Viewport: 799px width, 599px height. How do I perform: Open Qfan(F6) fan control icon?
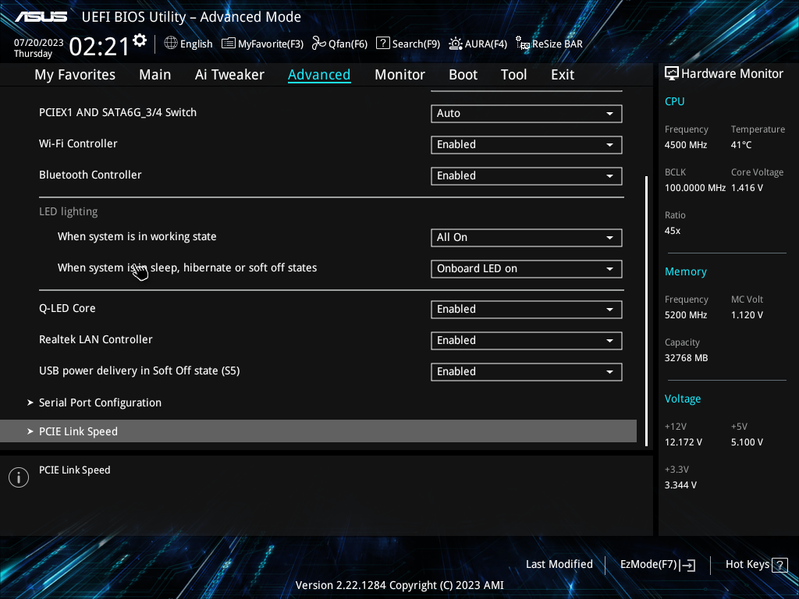[319, 43]
